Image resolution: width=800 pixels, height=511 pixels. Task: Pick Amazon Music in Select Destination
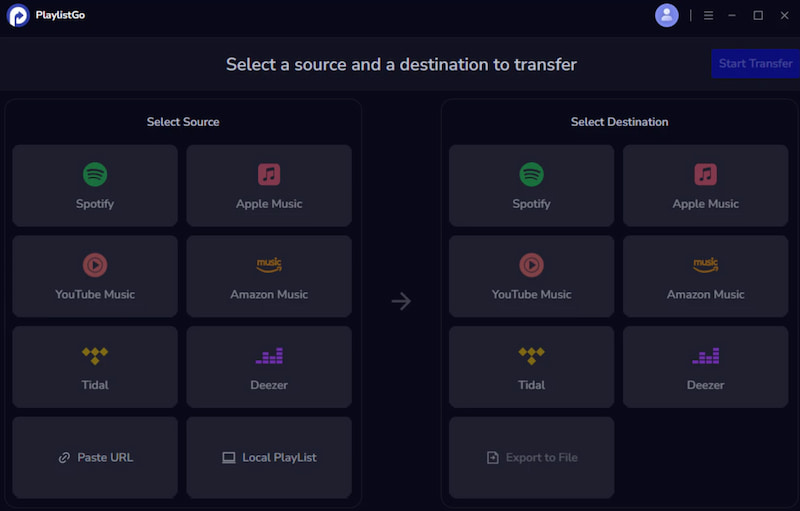(706, 276)
